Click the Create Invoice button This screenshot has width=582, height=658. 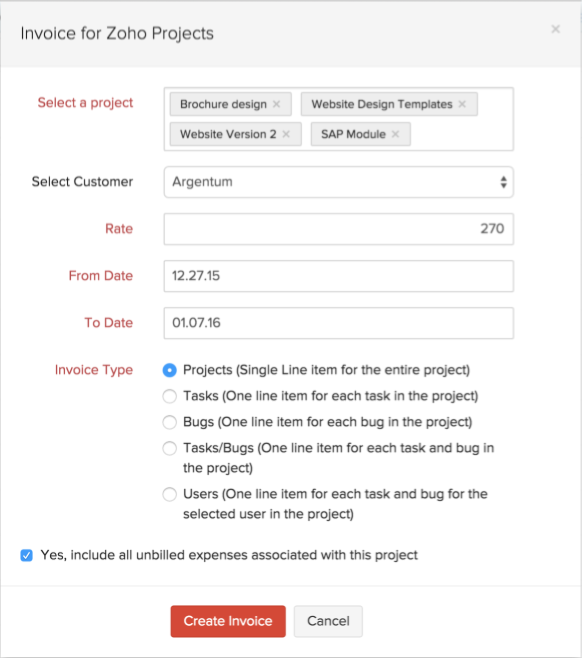pos(228,621)
